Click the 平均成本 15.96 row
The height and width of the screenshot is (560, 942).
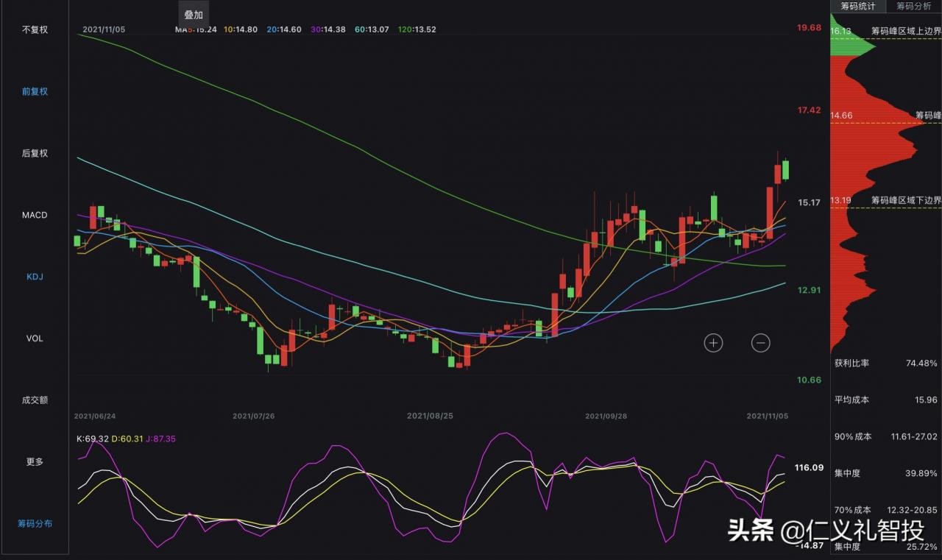click(x=886, y=400)
